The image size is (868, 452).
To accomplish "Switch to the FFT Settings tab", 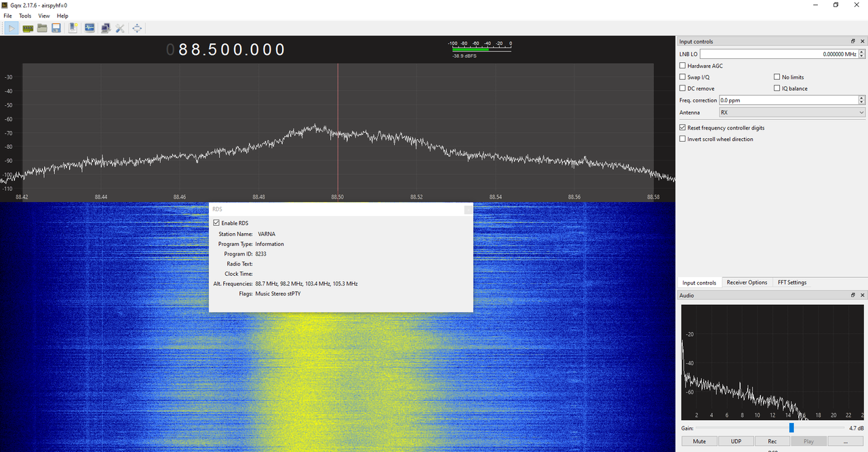I will [x=792, y=283].
